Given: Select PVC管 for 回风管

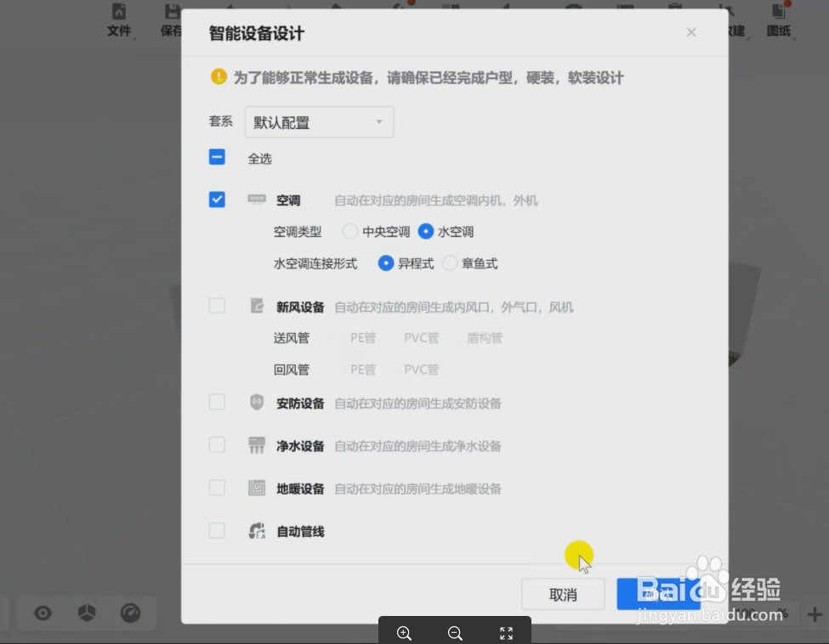Looking at the screenshot, I should [x=422, y=370].
